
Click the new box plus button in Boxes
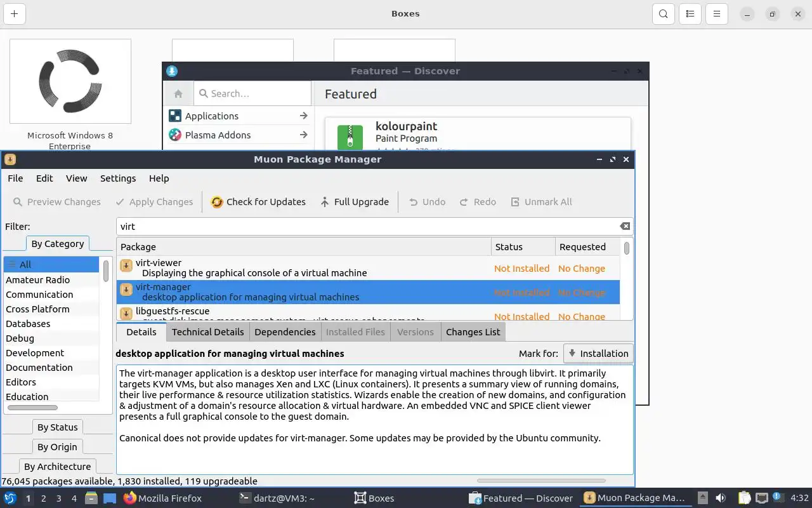point(14,14)
